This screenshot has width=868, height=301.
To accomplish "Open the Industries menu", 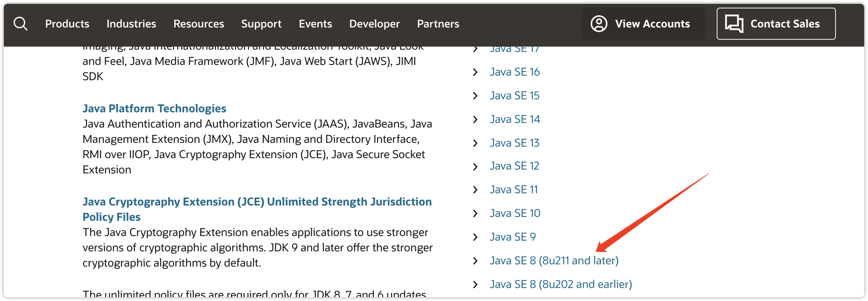I will (131, 24).
